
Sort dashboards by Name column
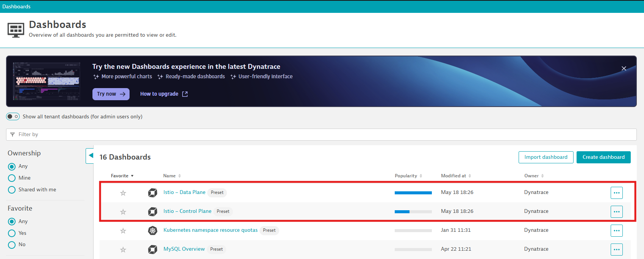coord(172,176)
